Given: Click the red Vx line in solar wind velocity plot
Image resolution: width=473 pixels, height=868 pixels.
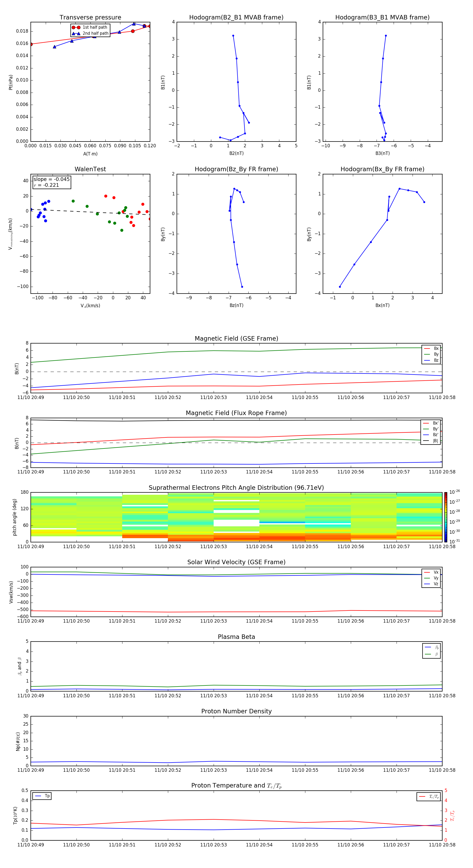Looking at the screenshot, I should coord(236,612).
